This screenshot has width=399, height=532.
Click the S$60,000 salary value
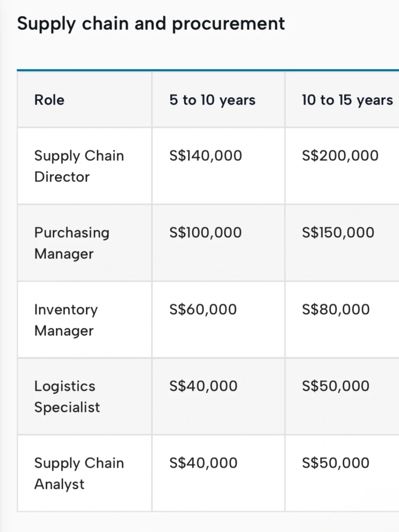(x=203, y=309)
